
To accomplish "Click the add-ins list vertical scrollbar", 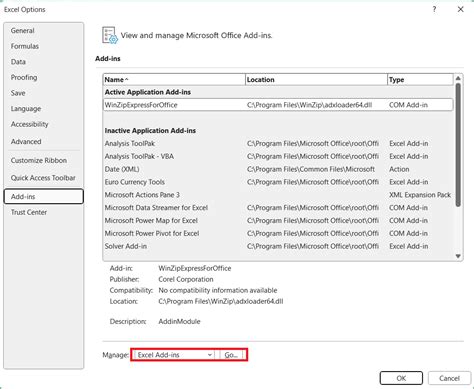I will (458, 145).
